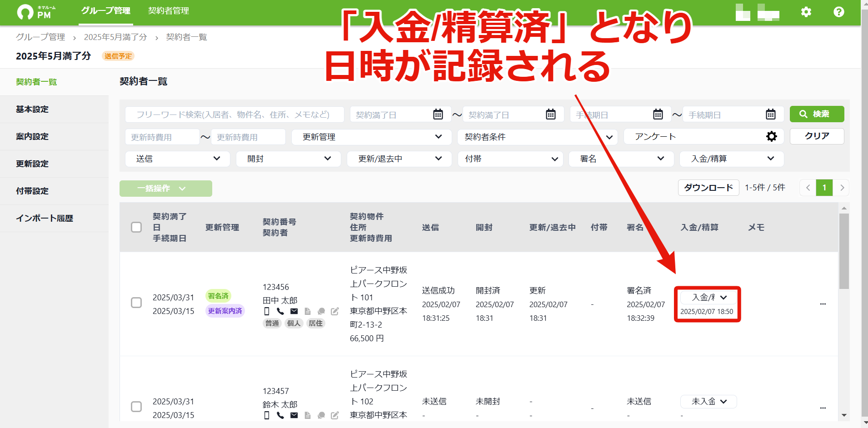The height and width of the screenshot is (428, 868).
Task: Select インポート履歴 in sidebar
Action: coord(54,219)
